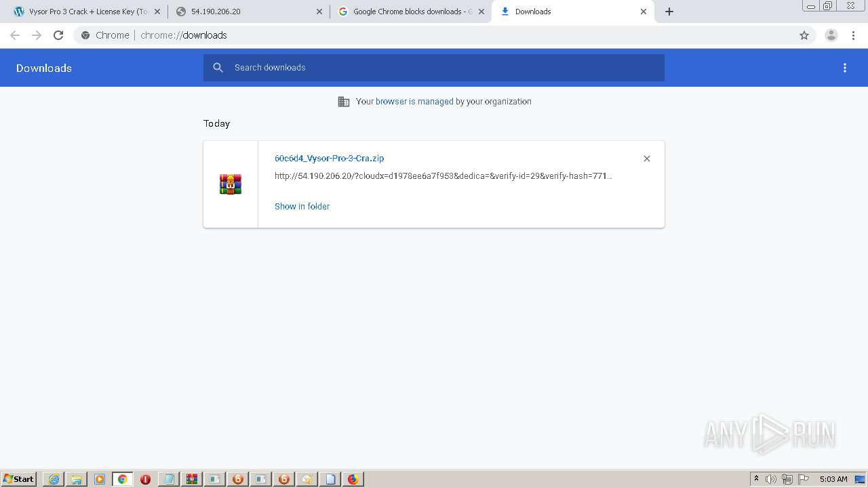868x488 pixels.
Task: Open 60c6d4_Vysor-Pro-3-Cra.zip file link
Action: (x=329, y=158)
